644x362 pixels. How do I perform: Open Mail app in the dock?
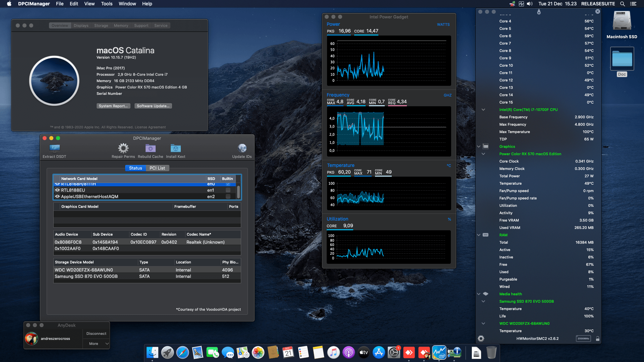coord(198,353)
